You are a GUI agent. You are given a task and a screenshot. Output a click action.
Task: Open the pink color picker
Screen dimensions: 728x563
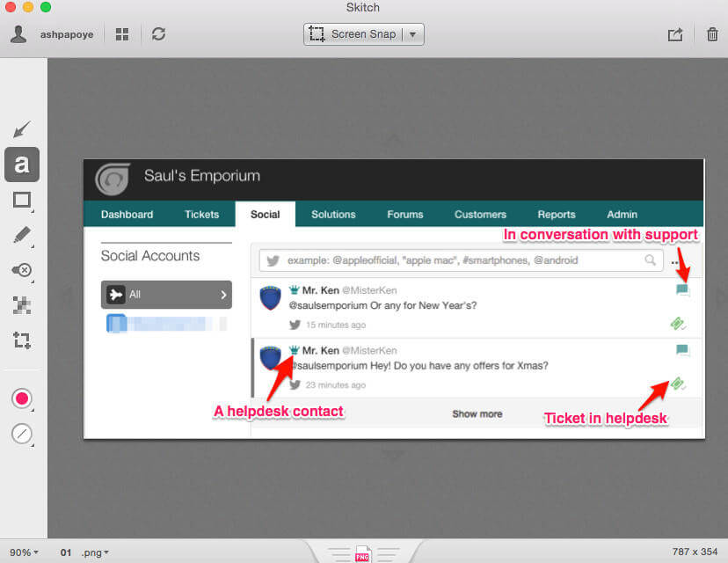tap(22, 398)
